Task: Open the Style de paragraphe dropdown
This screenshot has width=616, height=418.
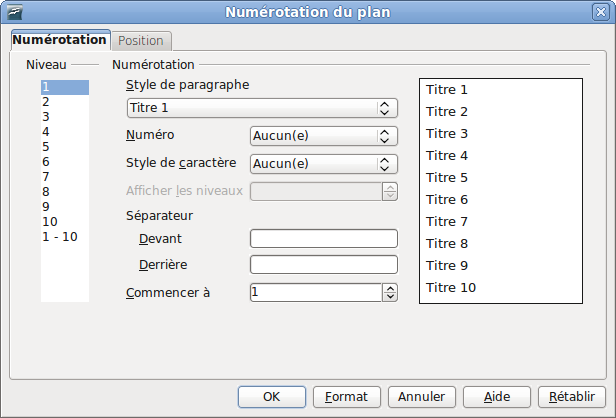Action: click(262, 108)
